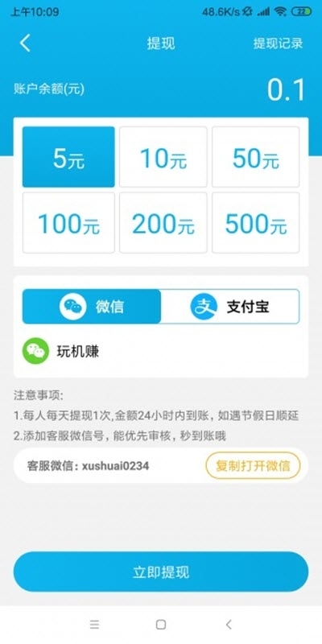Viewport: 322px width, 644px height.
Task: Tap the Android home square icon
Action: tap(161, 625)
